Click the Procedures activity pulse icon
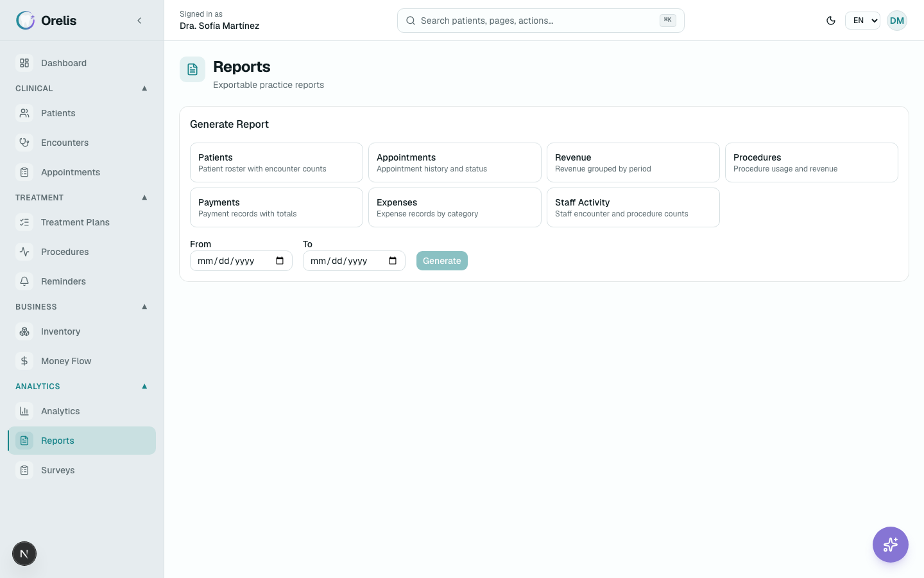This screenshot has height=578, width=924. pyautogui.click(x=24, y=252)
